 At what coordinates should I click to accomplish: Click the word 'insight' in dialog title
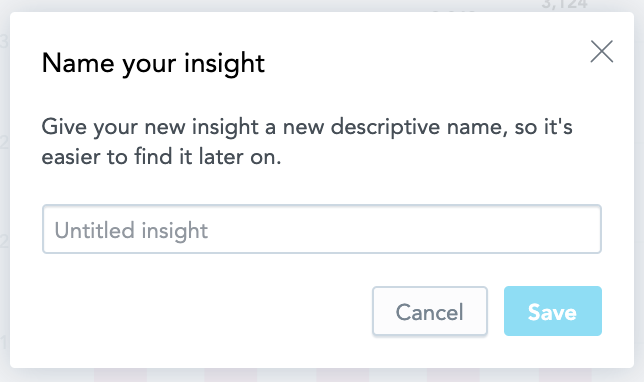click(x=224, y=64)
